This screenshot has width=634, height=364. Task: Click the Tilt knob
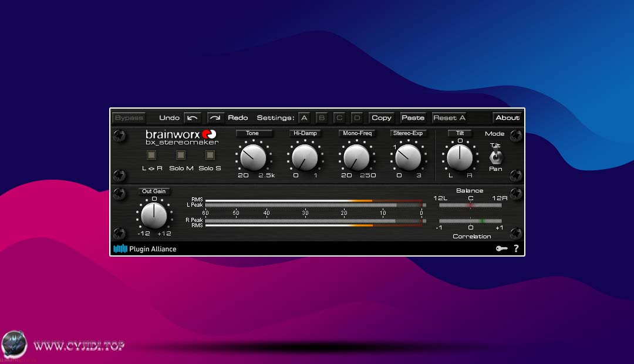click(460, 158)
